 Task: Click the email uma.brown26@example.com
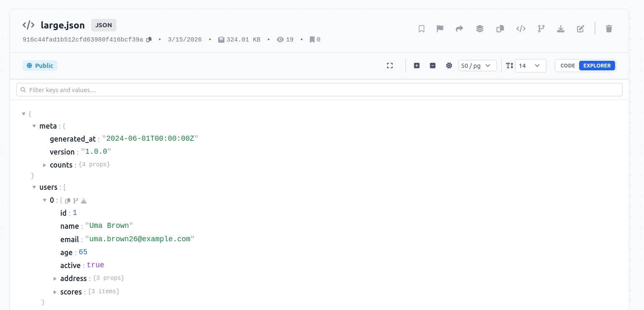click(140, 239)
